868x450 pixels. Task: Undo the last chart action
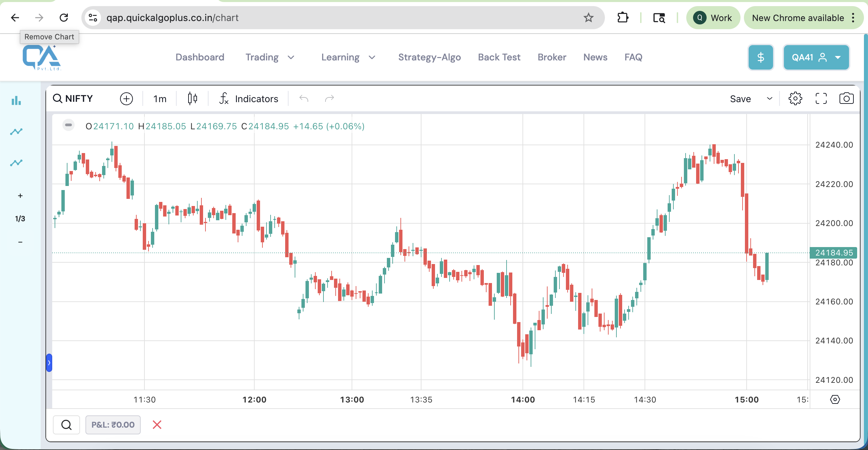pyautogui.click(x=304, y=98)
